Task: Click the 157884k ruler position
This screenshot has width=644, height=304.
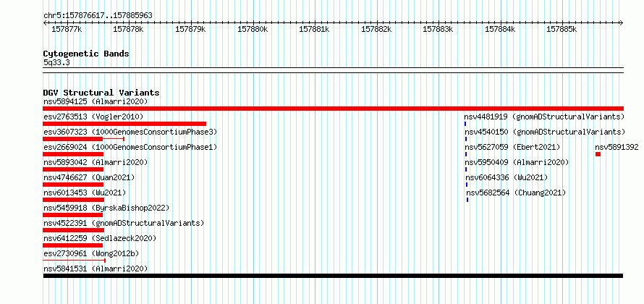Action: [500, 29]
